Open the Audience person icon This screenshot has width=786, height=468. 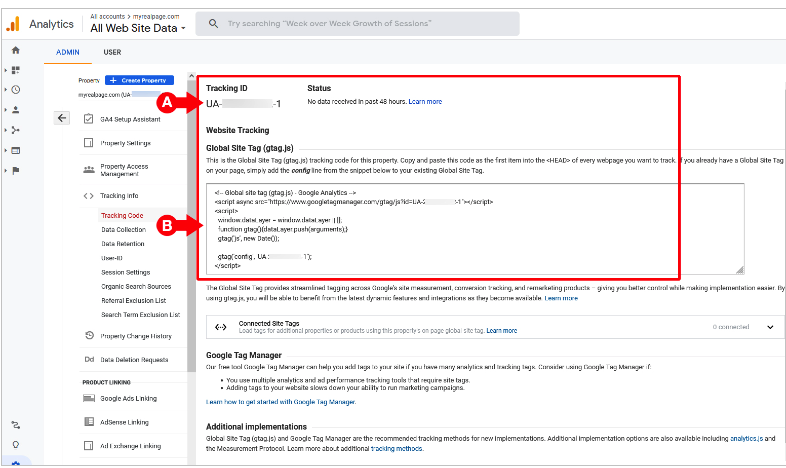(16, 110)
